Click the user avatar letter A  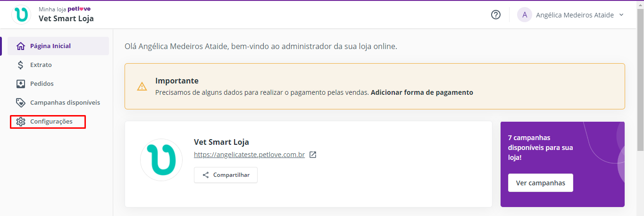coord(525,15)
